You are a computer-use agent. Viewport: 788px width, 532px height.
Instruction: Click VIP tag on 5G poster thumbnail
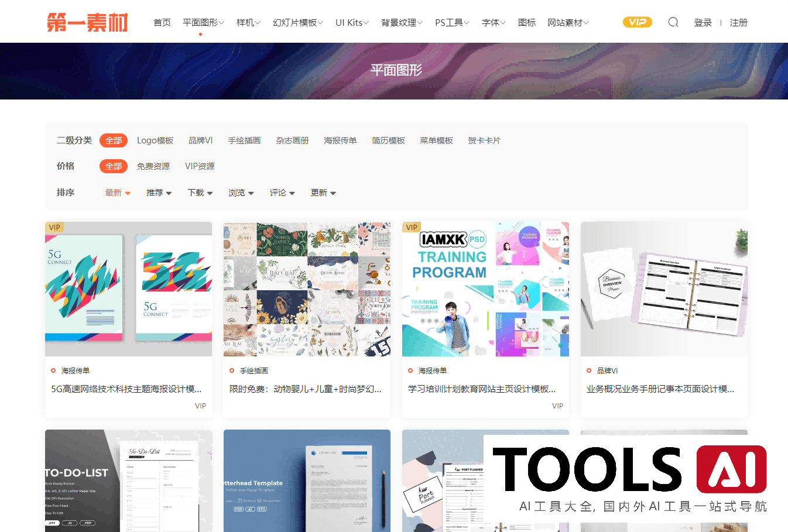coord(54,228)
